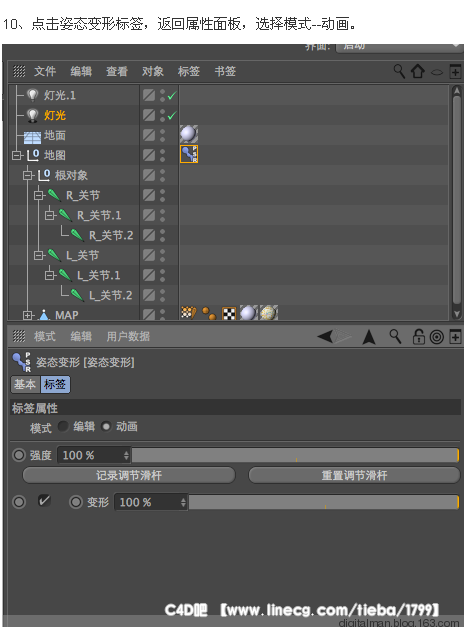The width and height of the screenshot is (465, 627).
Task: Open the 对象 menu
Action: [153, 72]
